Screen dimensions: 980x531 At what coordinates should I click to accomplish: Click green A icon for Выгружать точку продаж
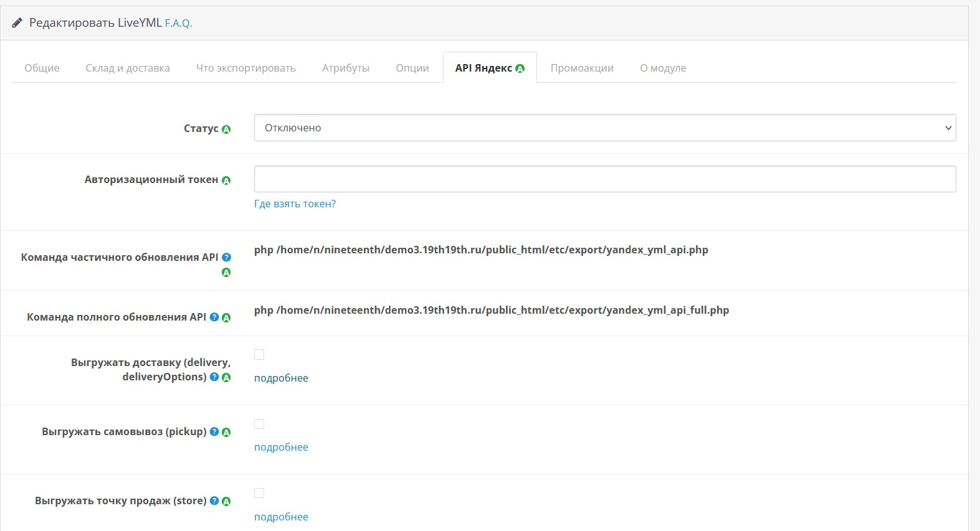[x=226, y=501]
